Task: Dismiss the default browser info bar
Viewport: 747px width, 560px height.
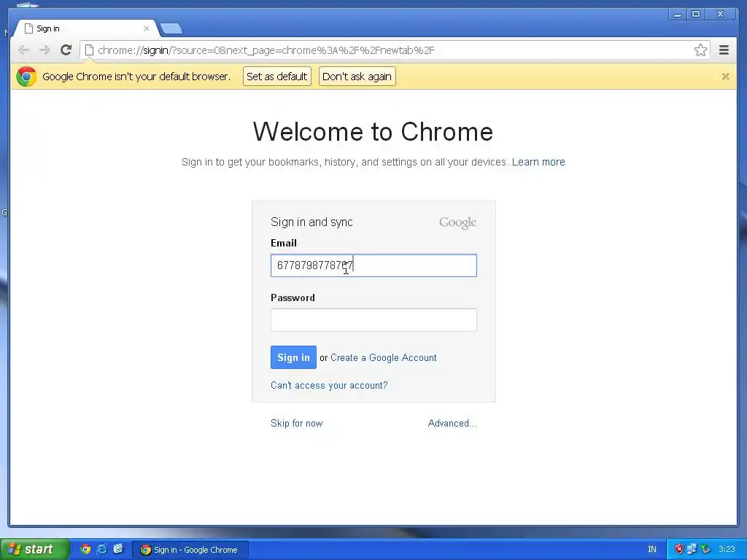Action: [725, 76]
